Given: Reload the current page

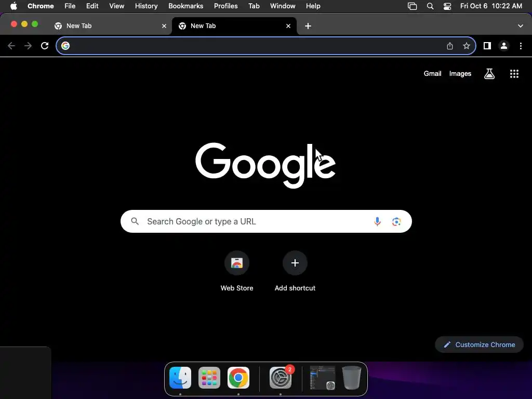Looking at the screenshot, I should pos(45,46).
